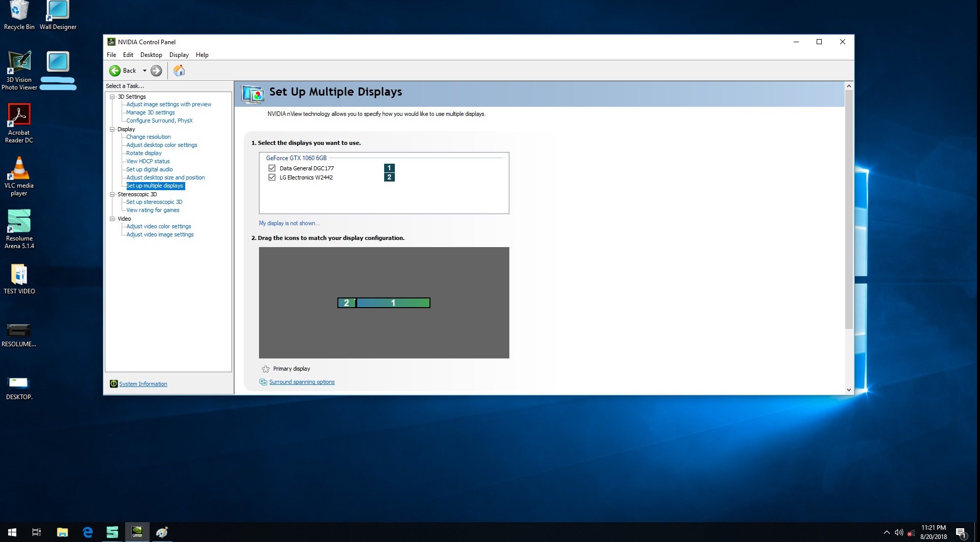Collapse the Stereoscopic 3D tree node
The width and height of the screenshot is (980, 542).
[112, 194]
